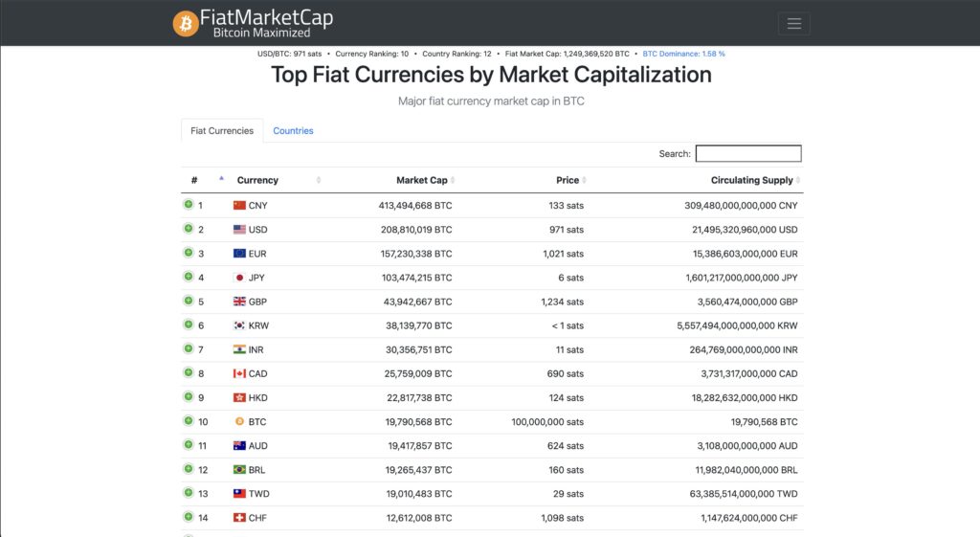Open the hamburger navigation menu
The image size is (980, 537).
(x=793, y=24)
